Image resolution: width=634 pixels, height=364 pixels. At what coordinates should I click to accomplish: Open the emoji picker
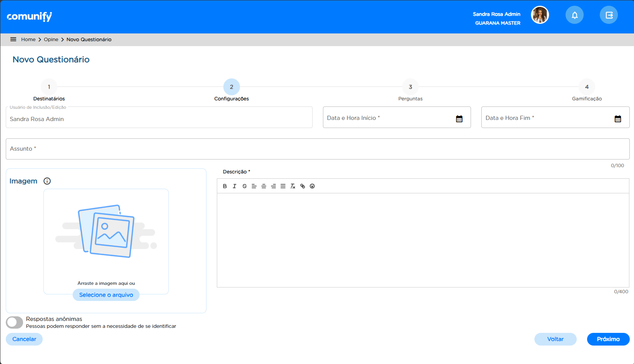point(312,186)
